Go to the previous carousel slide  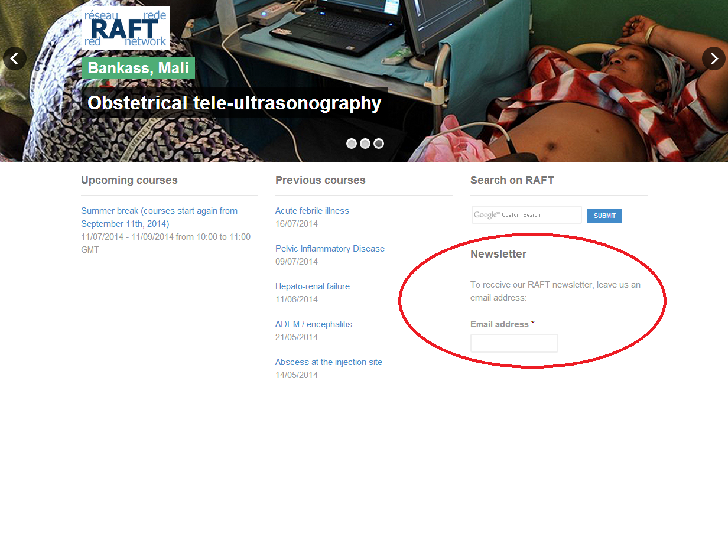tap(15, 58)
